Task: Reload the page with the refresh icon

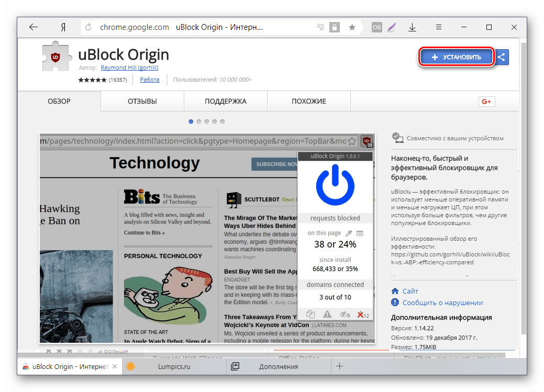Action: tap(88, 28)
